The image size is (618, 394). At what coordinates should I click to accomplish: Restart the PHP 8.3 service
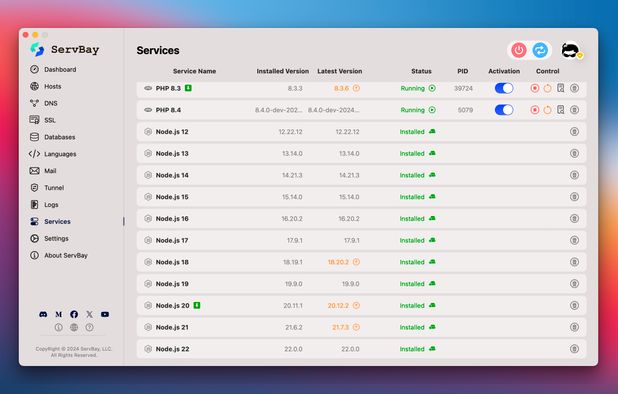547,88
